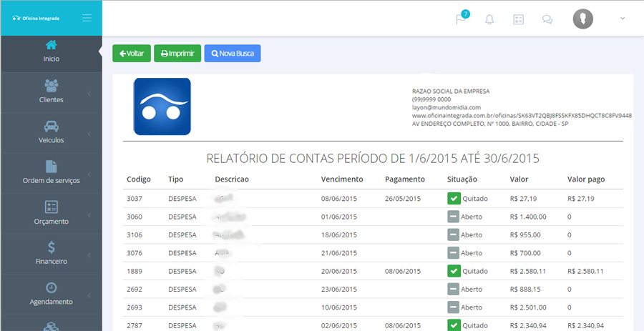Click the blue car company logo
The height and width of the screenshot is (331, 644).
[x=162, y=107]
